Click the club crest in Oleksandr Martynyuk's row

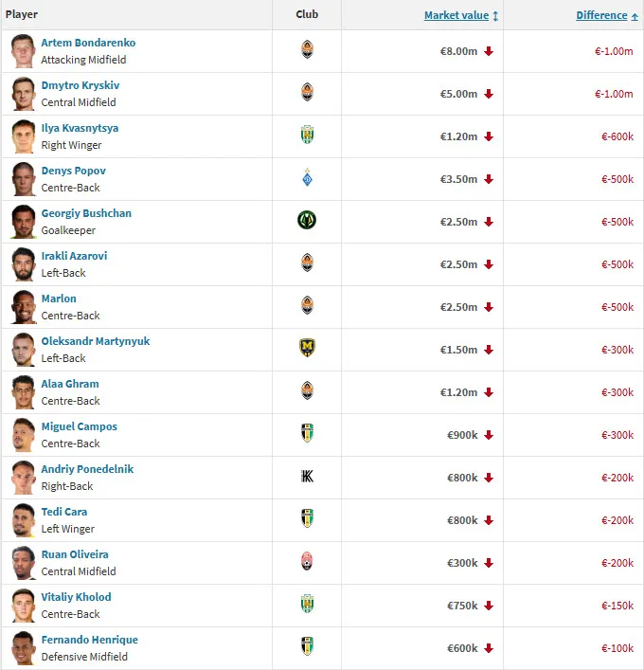tap(307, 349)
